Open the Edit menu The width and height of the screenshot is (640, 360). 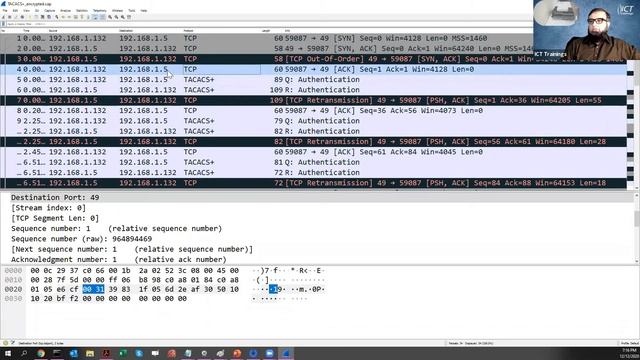15,11
